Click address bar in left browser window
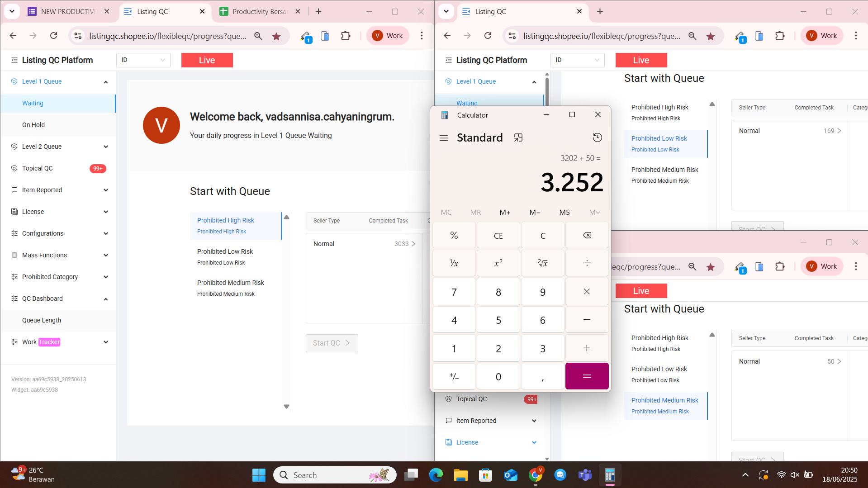 tap(167, 36)
